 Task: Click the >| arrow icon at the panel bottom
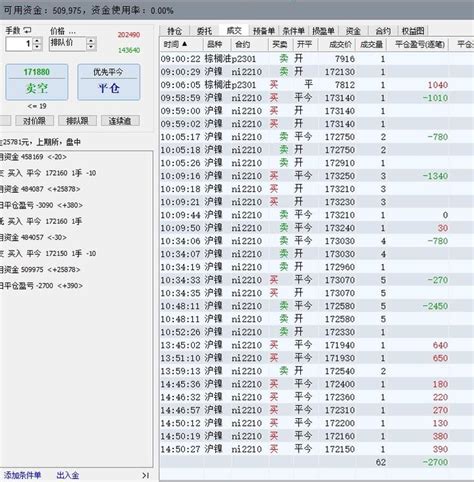146,475
